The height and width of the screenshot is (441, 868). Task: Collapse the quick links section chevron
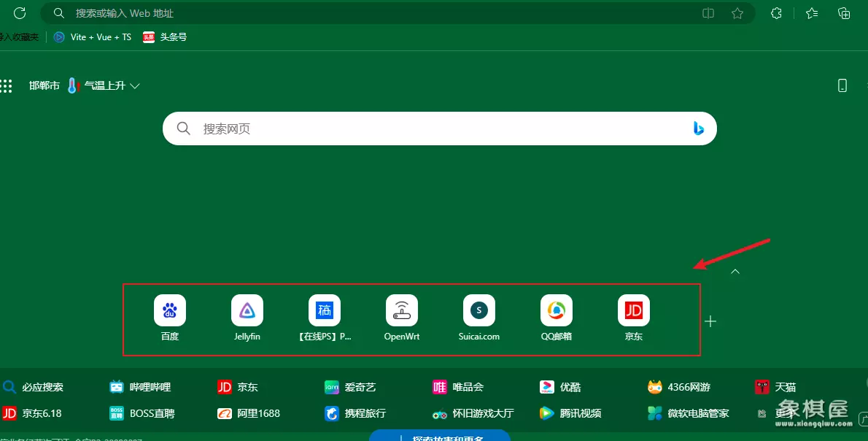coord(735,272)
